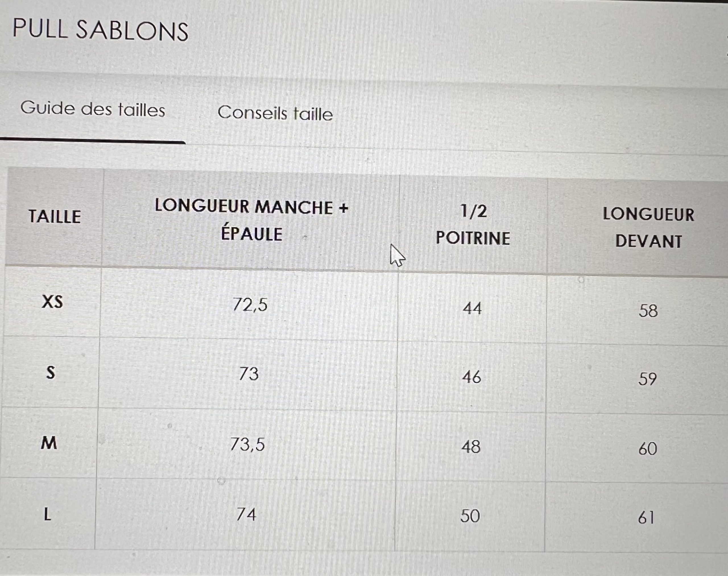Screen dimensions: 728x576
Task: Select the M size row label
Action: (49, 443)
